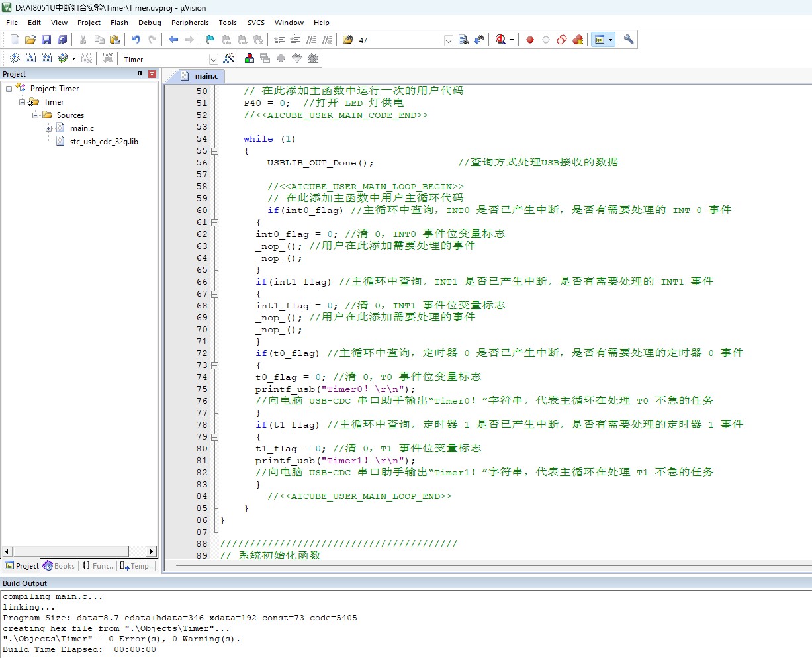
Task: Open the Flash menu
Action: [x=119, y=23]
